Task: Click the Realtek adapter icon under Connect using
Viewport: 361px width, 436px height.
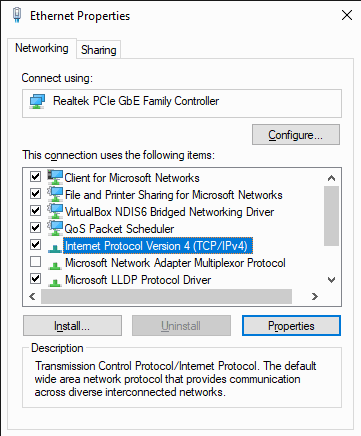Action: tap(37, 101)
